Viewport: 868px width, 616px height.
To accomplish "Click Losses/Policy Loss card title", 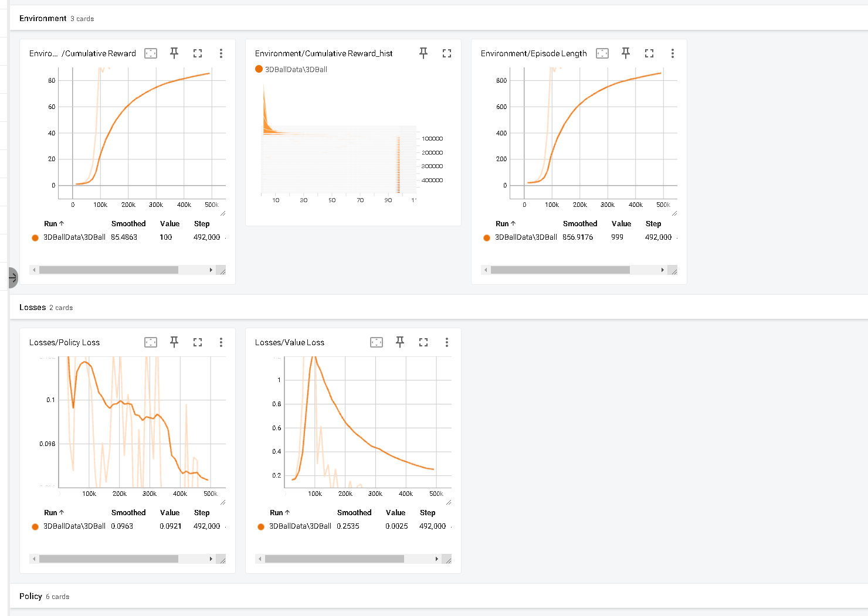I will pyautogui.click(x=65, y=342).
